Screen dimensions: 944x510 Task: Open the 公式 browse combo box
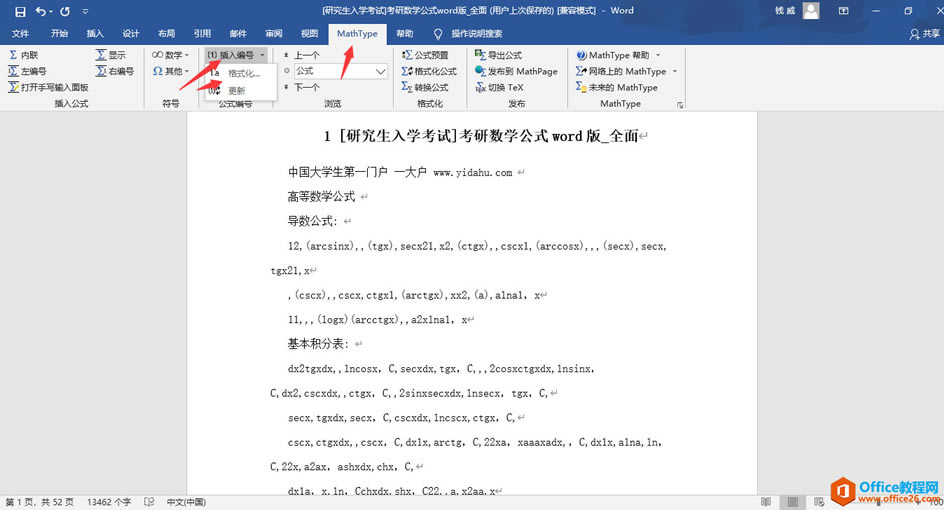(340, 71)
